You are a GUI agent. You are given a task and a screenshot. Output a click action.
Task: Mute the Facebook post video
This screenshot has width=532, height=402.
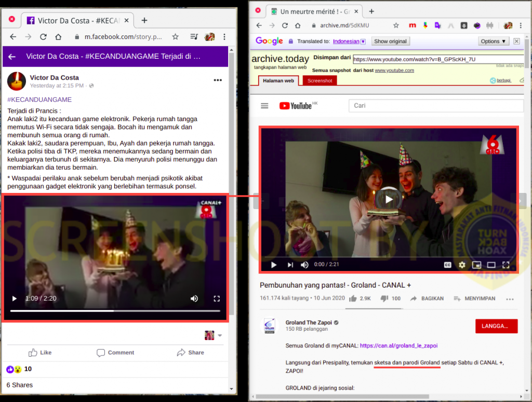[194, 299]
